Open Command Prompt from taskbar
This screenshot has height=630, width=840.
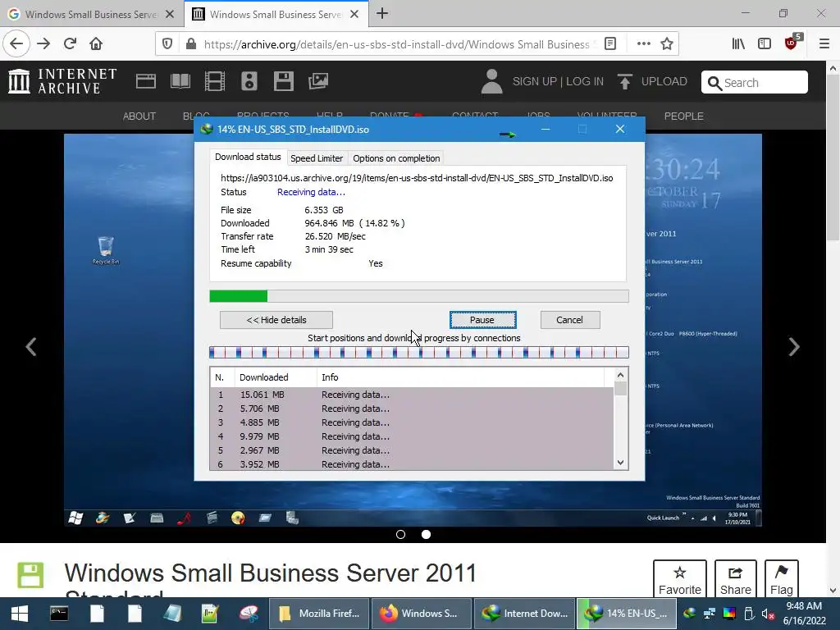(59, 614)
